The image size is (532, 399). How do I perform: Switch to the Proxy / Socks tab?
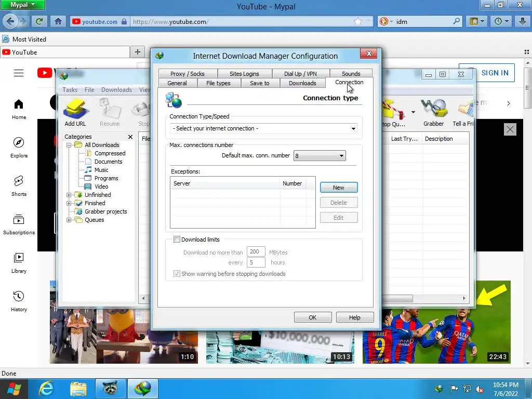(x=188, y=74)
